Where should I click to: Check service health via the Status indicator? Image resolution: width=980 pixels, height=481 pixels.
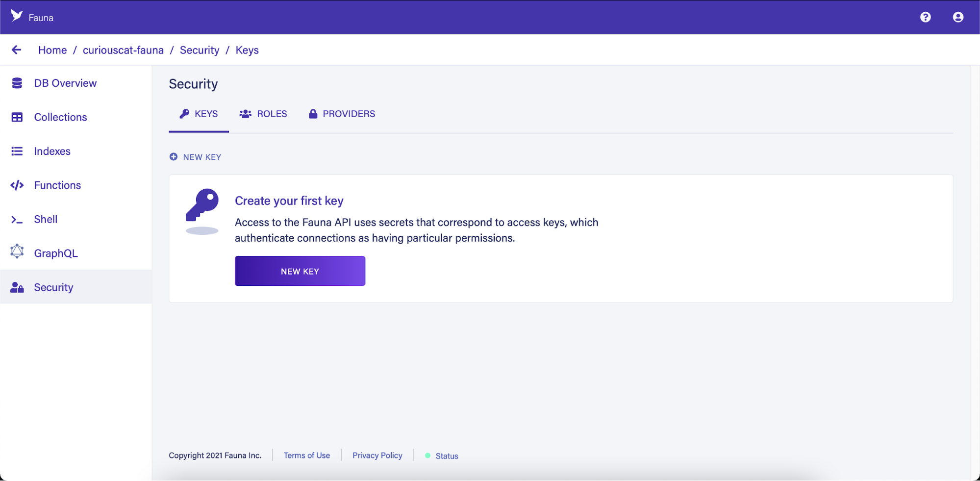442,456
